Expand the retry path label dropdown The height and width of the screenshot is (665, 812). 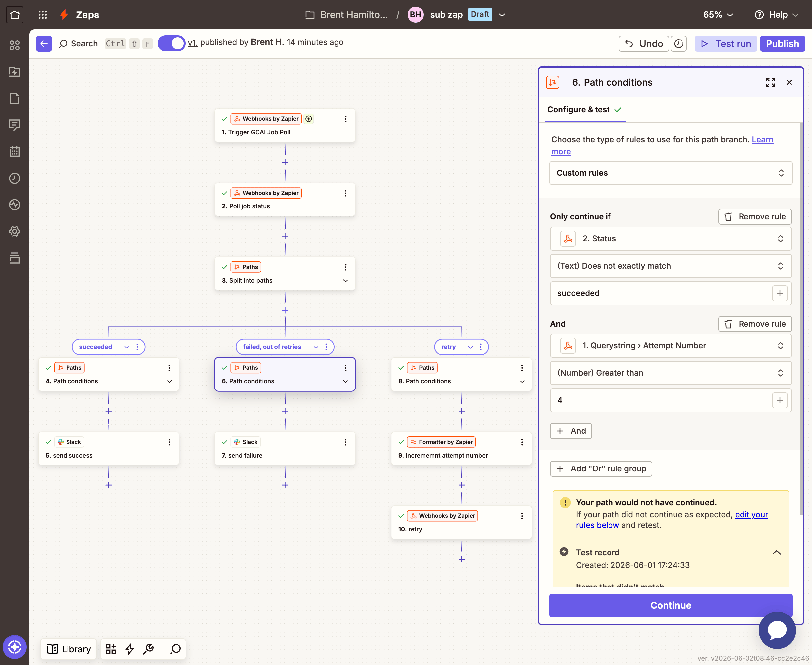pos(470,347)
